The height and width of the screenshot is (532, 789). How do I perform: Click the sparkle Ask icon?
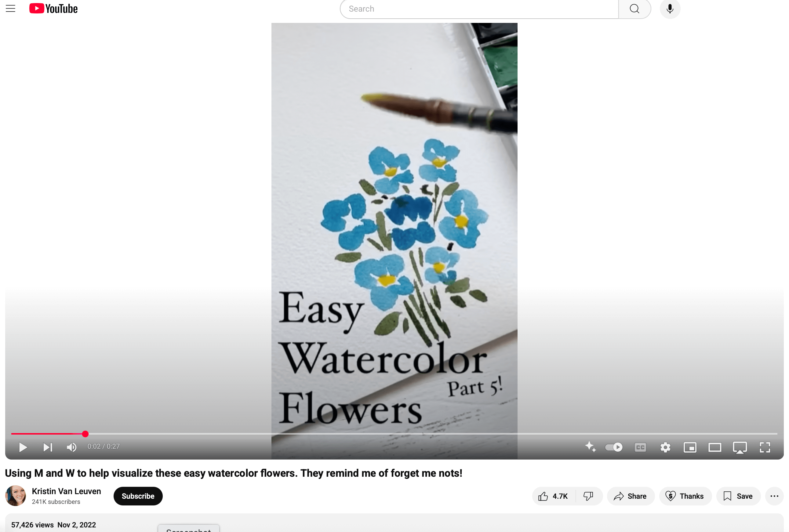click(590, 446)
